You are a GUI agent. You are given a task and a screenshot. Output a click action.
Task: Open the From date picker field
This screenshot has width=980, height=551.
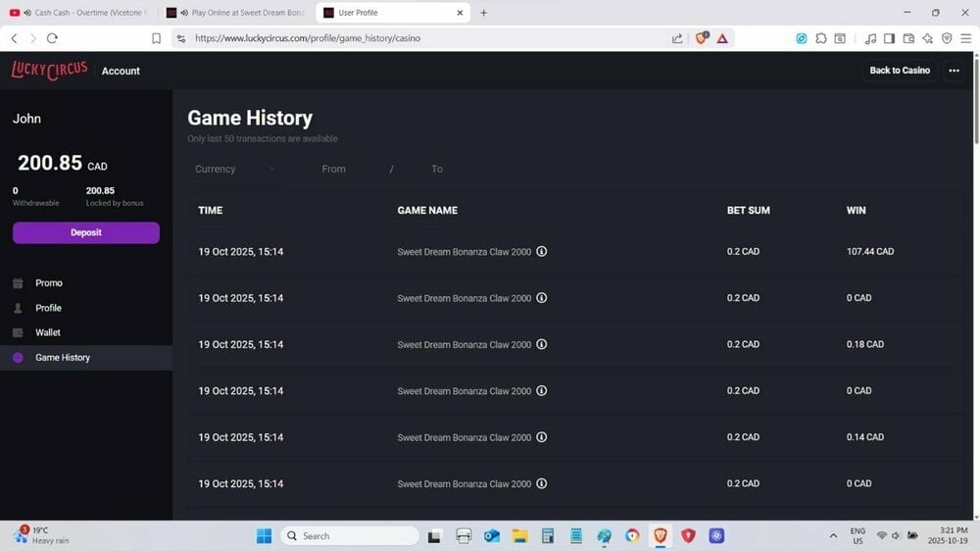(x=334, y=169)
